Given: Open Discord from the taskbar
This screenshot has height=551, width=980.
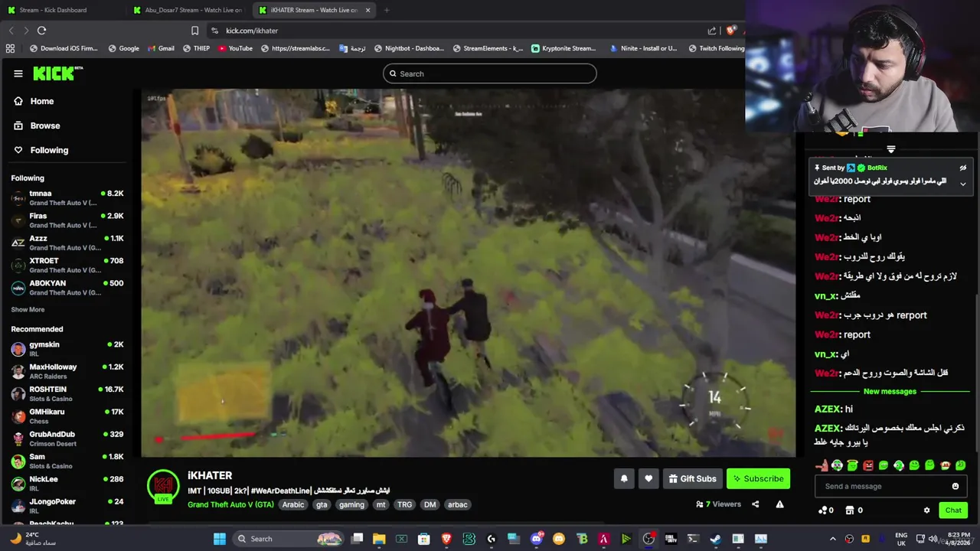Looking at the screenshot, I should tap(537, 539).
